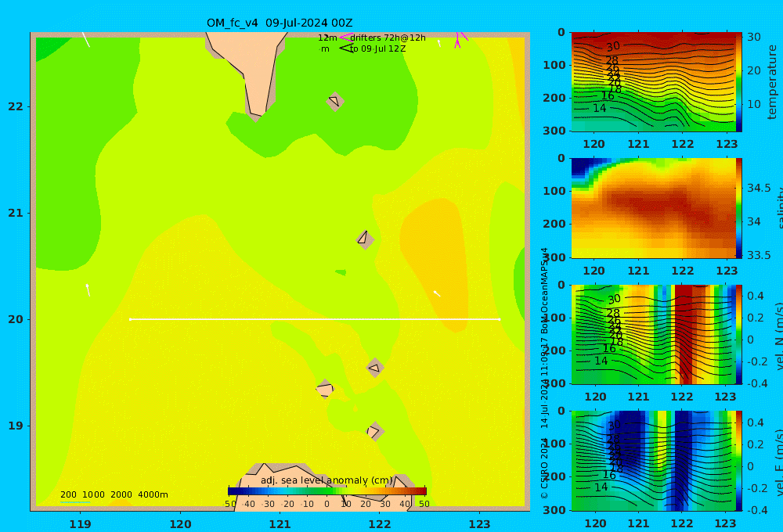Select the island just east of the white transect's midpoint, north of it
Screen dimensions: 783x532
point(365,239)
